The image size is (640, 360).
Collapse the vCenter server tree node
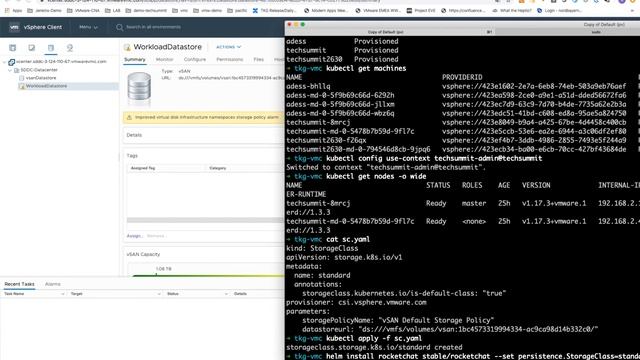4,62
